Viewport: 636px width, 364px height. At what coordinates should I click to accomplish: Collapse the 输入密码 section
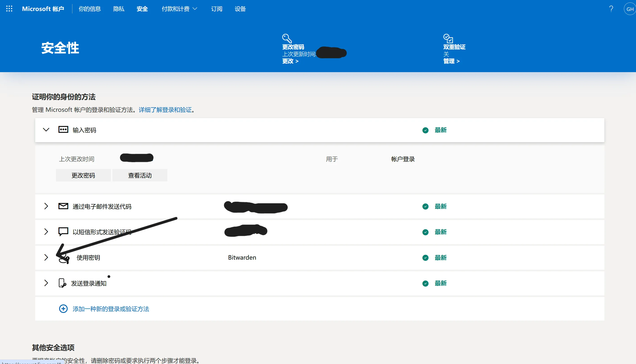coord(46,130)
